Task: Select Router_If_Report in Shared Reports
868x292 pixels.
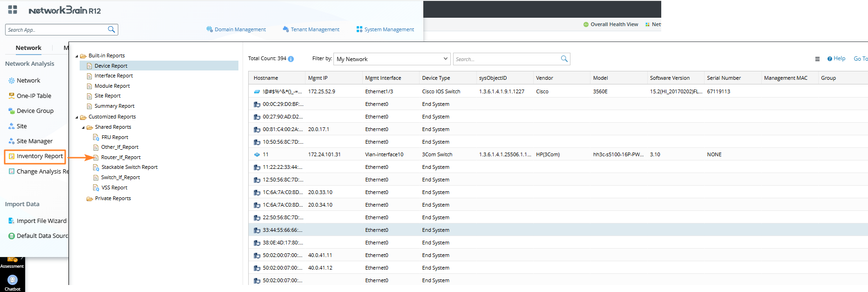Action: pos(121,157)
